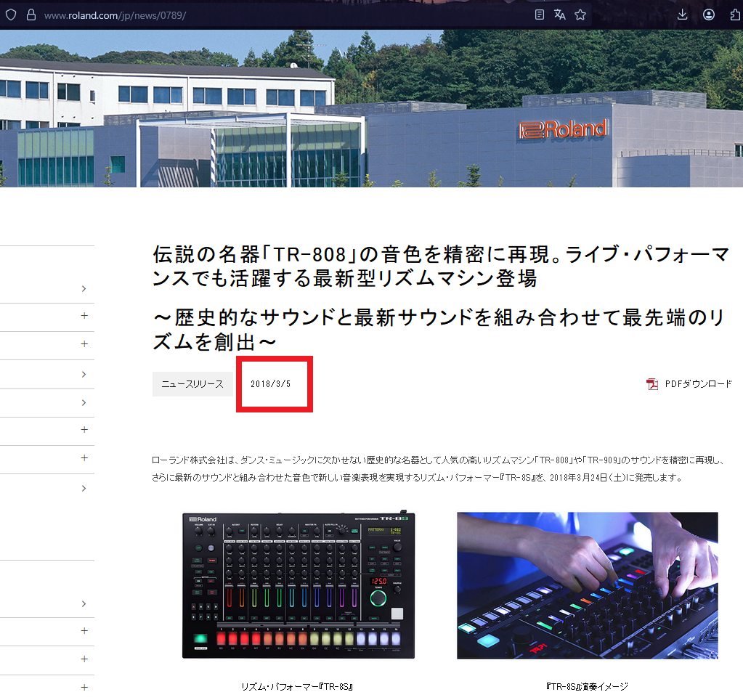Viewport: 743px width, 700px height.
Task: Click headline 伝説の名器「TR-808」の音色を精密に再現
Action: pyautogui.click(x=441, y=266)
